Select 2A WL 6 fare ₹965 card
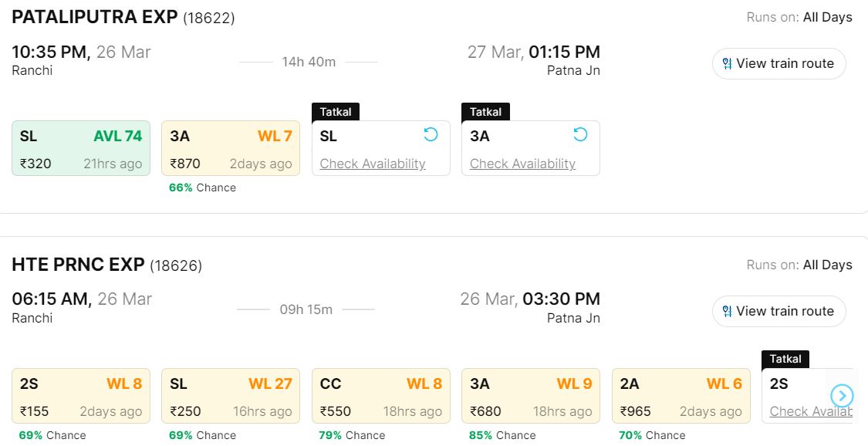This screenshot has width=868, height=446. 680,396
